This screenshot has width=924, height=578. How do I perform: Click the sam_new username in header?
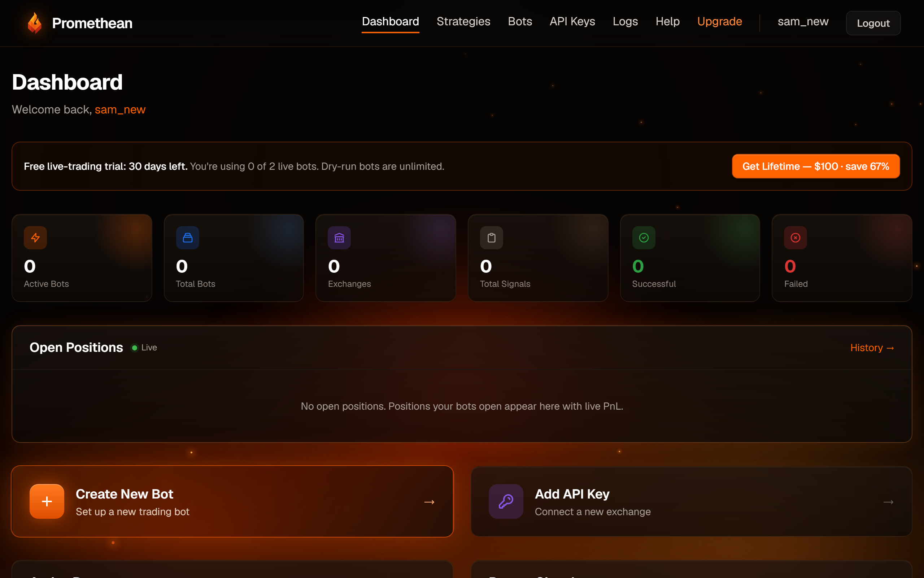[803, 21]
